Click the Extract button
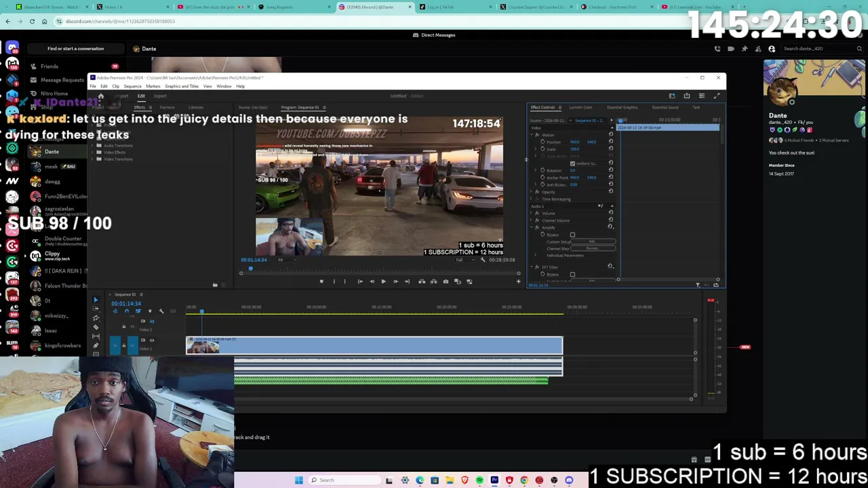This screenshot has width=868, height=488. point(433,281)
